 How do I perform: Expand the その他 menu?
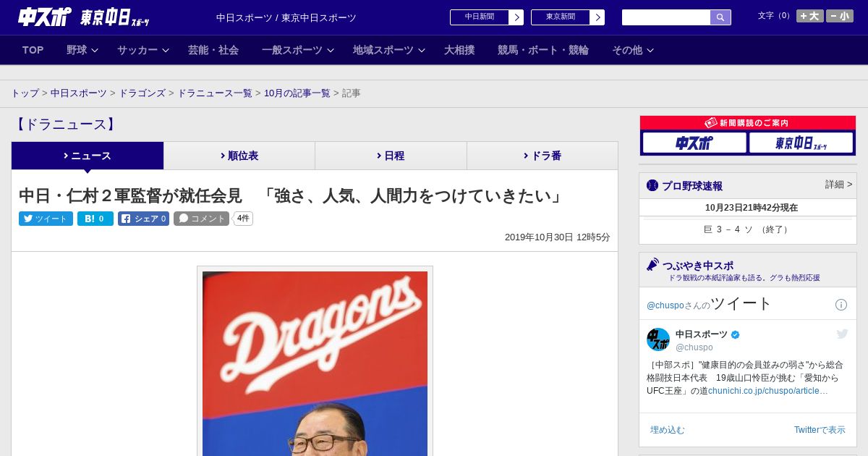(633, 50)
